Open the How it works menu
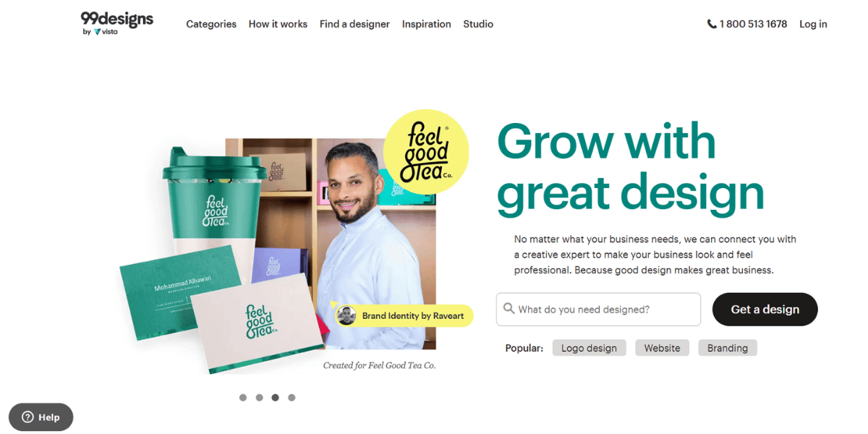Image resolution: width=868 pixels, height=434 pixels. (278, 24)
